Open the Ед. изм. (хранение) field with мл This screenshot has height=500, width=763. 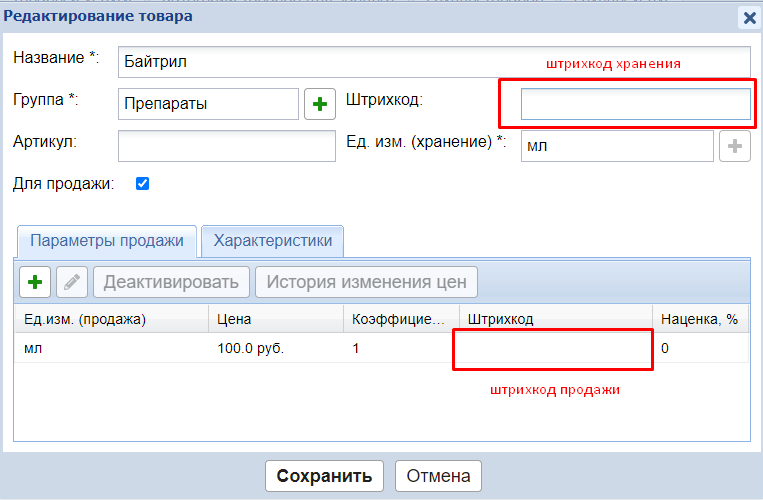click(616, 145)
